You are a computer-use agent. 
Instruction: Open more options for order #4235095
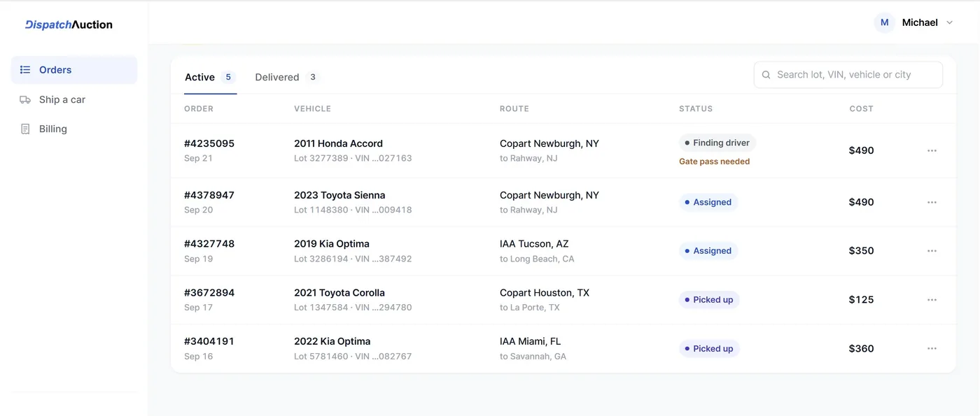point(932,150)
